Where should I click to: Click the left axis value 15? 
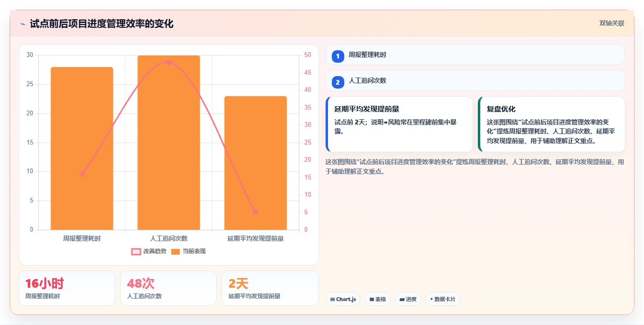pyautogui.click(x=30, y=143)
